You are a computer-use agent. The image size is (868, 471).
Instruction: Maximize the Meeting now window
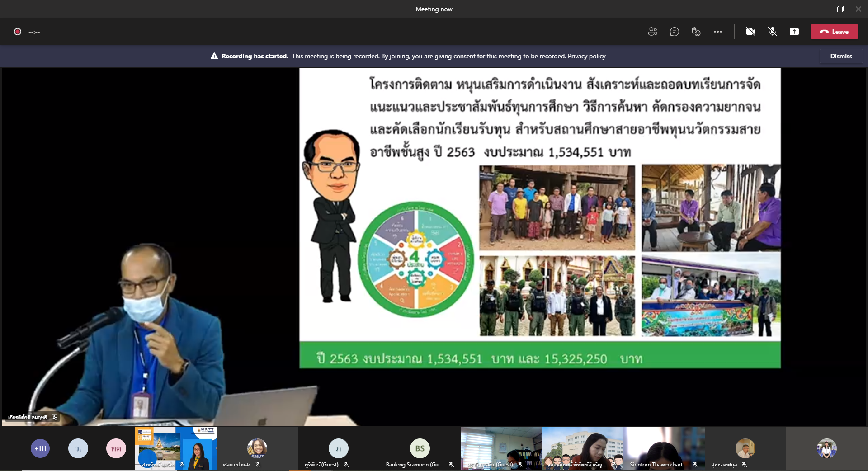pos(840,9)
